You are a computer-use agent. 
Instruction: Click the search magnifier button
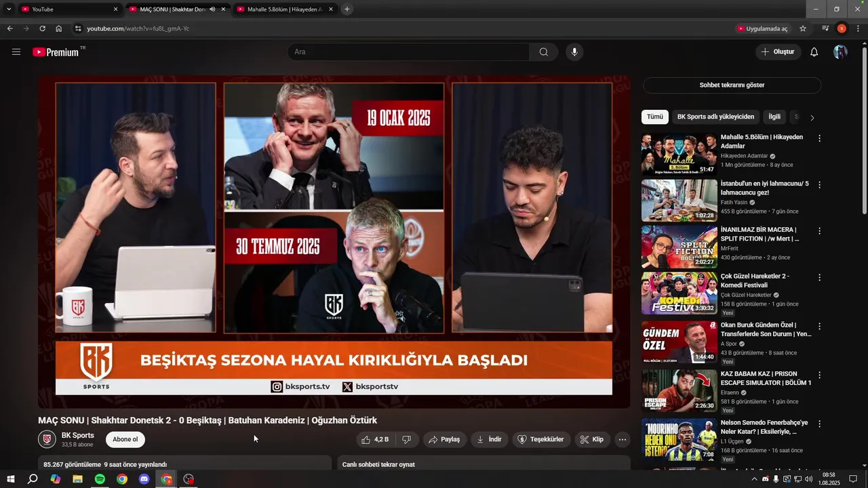(x=544, y=52)
